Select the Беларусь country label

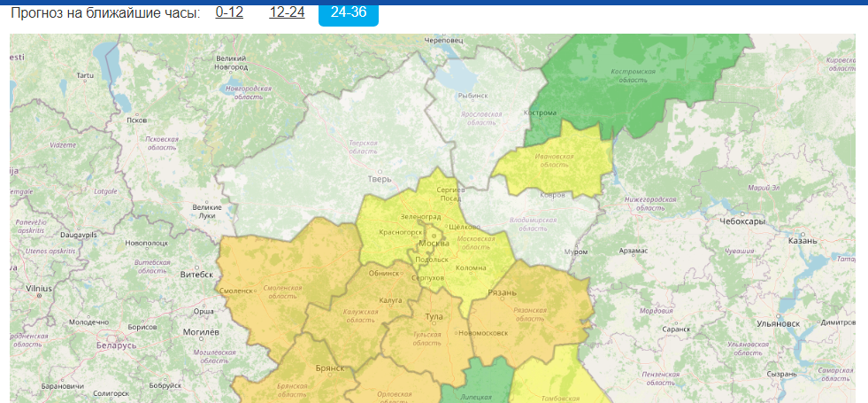(116, 345)
